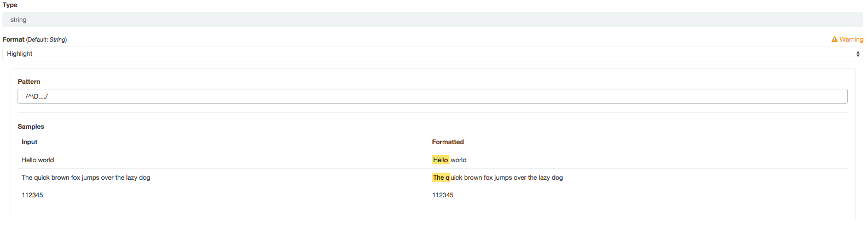Click the Format label text

click(x=13, y=39)
